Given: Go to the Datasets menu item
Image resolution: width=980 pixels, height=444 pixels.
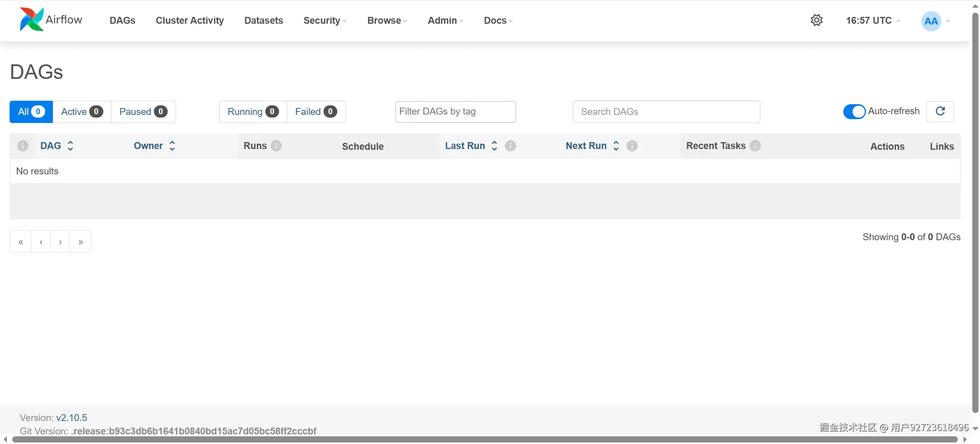Looking at the screenshot, I should click(263, 21).
